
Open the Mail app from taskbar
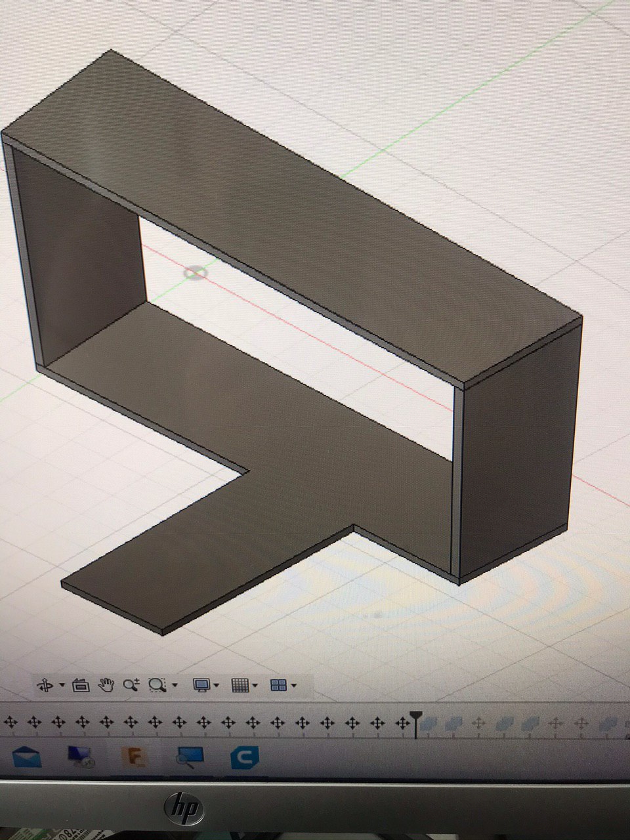[26, 757]
